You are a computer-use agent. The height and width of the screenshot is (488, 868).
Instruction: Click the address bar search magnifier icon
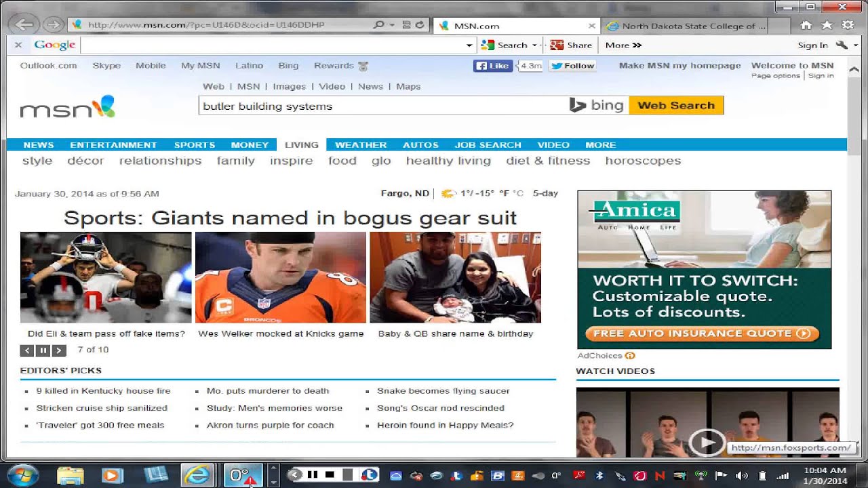point(379,25)
